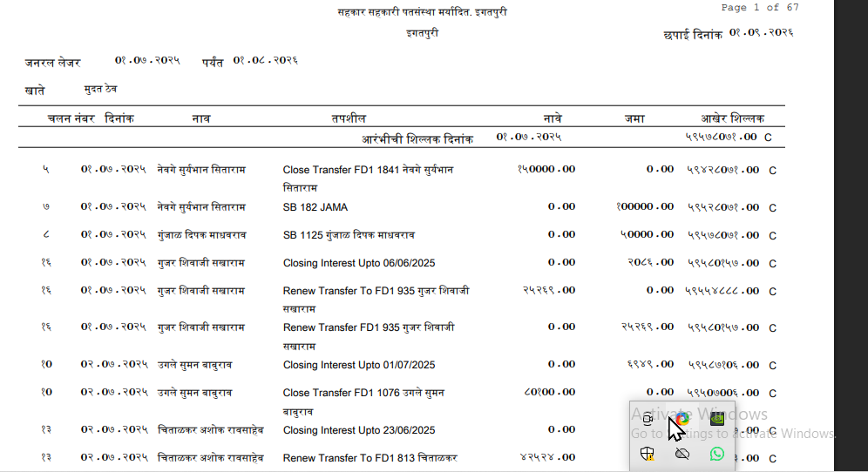
Task: Select 'Close Transfer FD1 1841' row description
Action: click(368, 179)
